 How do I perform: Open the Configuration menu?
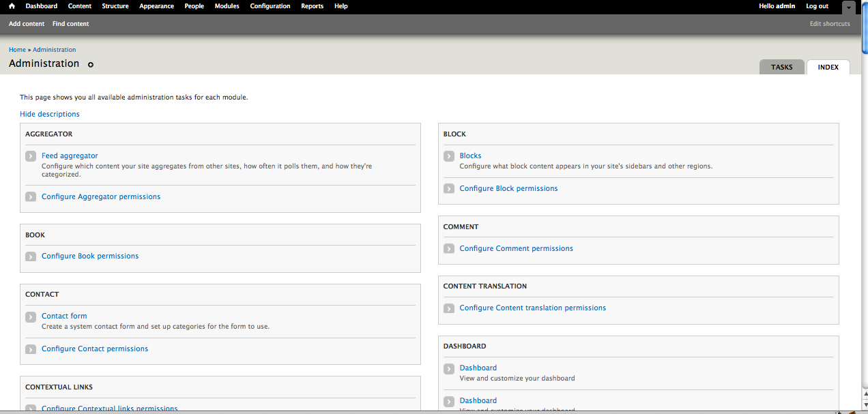[x=270, y=6]
